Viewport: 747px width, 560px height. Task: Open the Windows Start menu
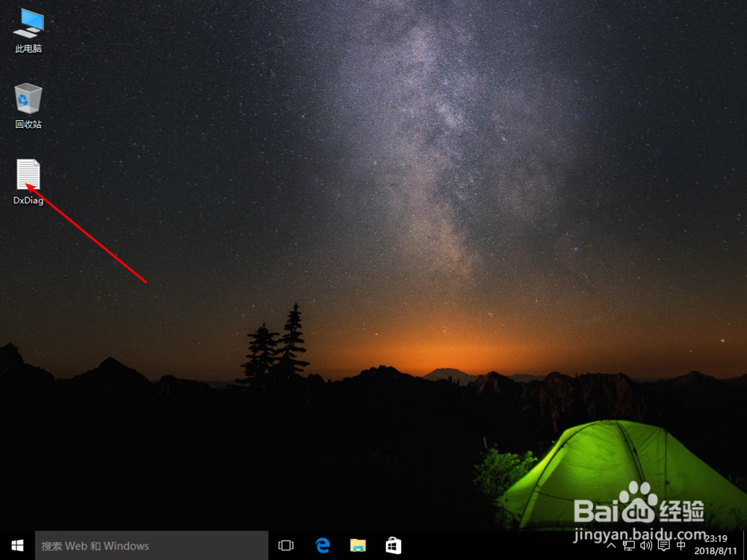coord(17,546)
